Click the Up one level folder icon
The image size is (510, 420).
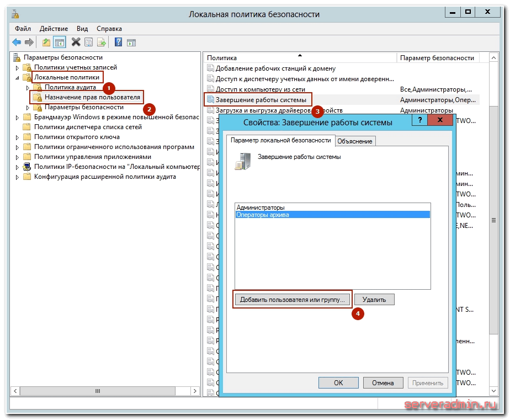46,42
